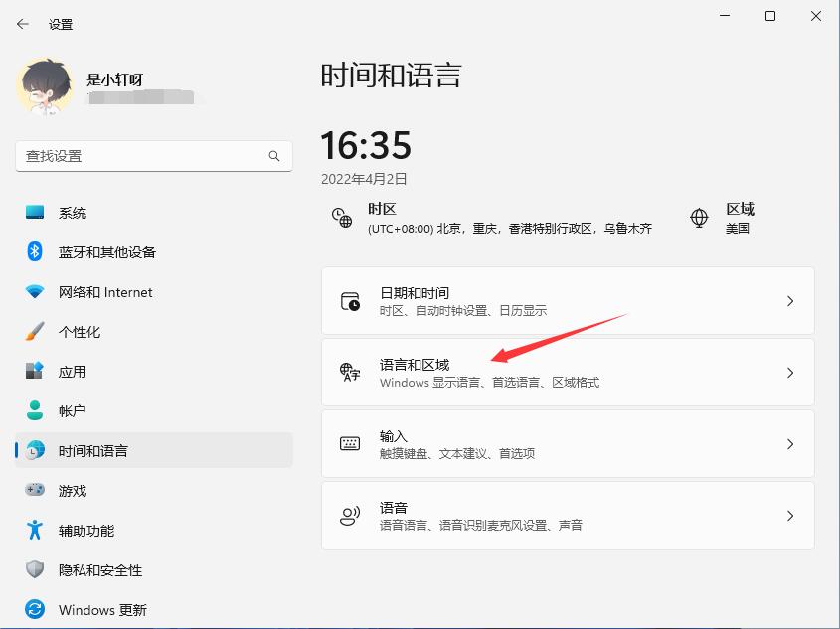Image resolution: width=840 pixels, height=629 pixels.
Task: Click the back arrow to return
Action: click(x=22, y=22)
